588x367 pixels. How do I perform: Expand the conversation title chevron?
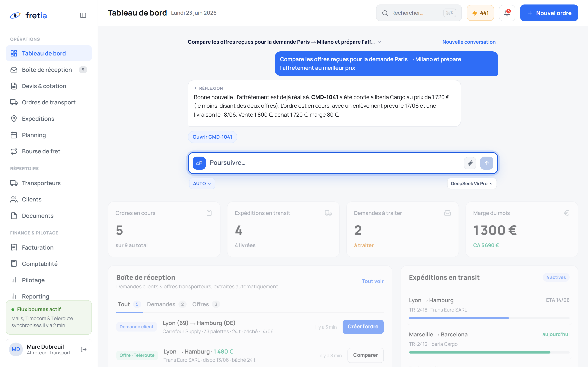pyautogui.click(x=380, y=42)
